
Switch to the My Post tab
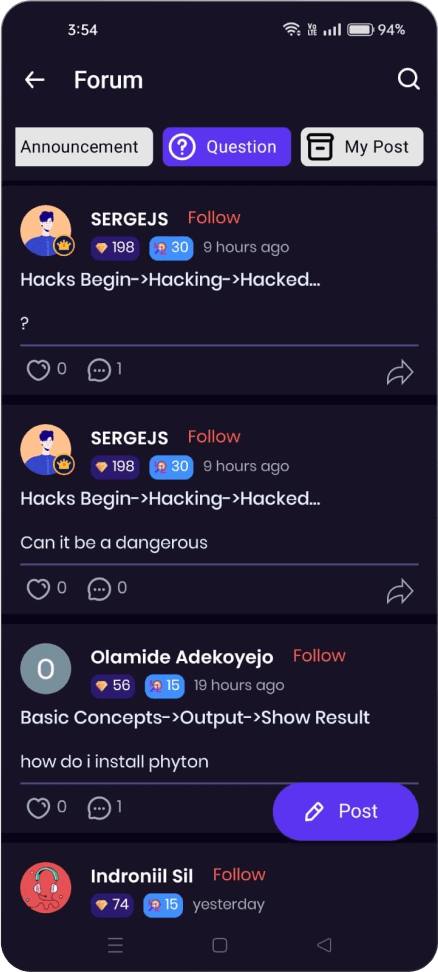click(362, 147)
